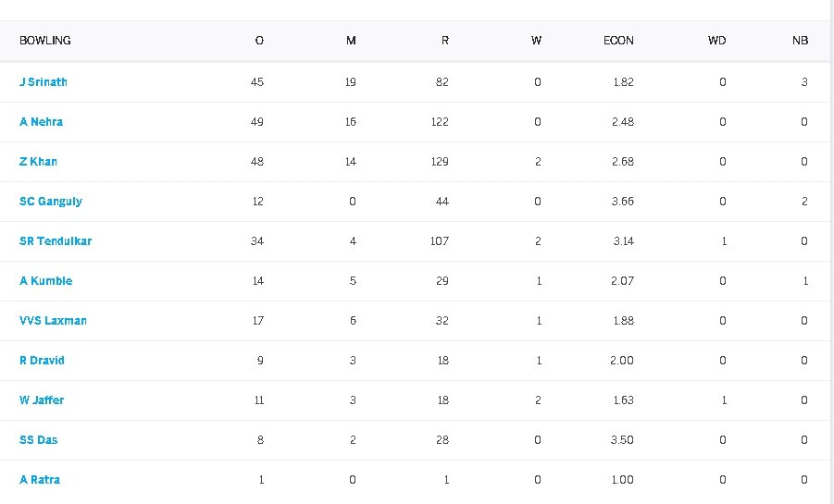Select SR Tendulkar player link

[56, 241]
